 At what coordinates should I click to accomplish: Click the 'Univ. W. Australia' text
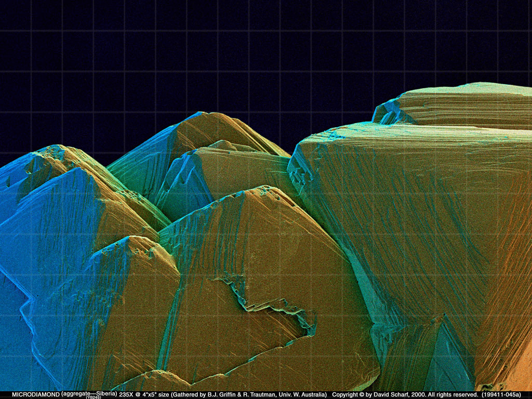pyautogui.click(x=302, y=395)
